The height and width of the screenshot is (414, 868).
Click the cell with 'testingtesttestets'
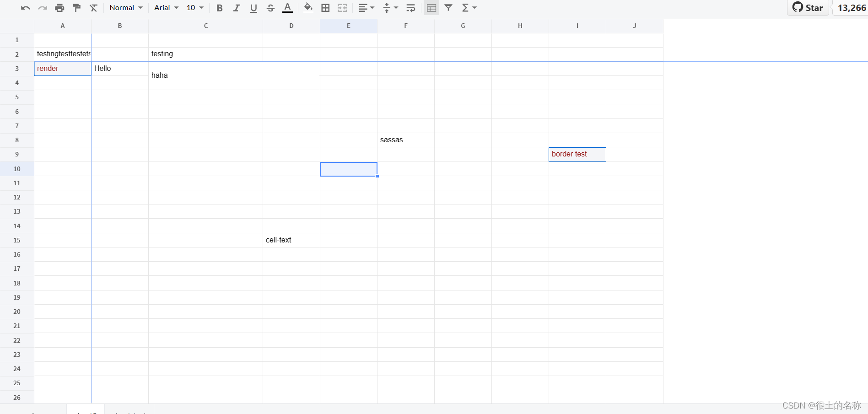[63, 54]
